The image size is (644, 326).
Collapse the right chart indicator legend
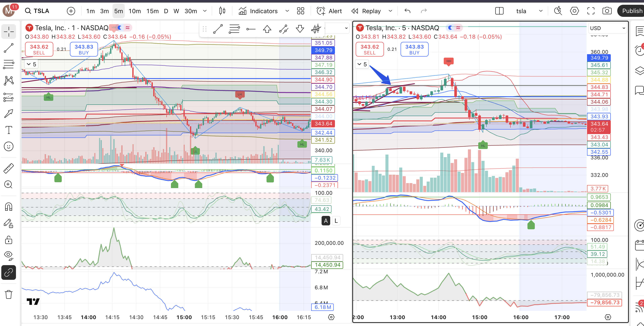click(x=362, y=64)
